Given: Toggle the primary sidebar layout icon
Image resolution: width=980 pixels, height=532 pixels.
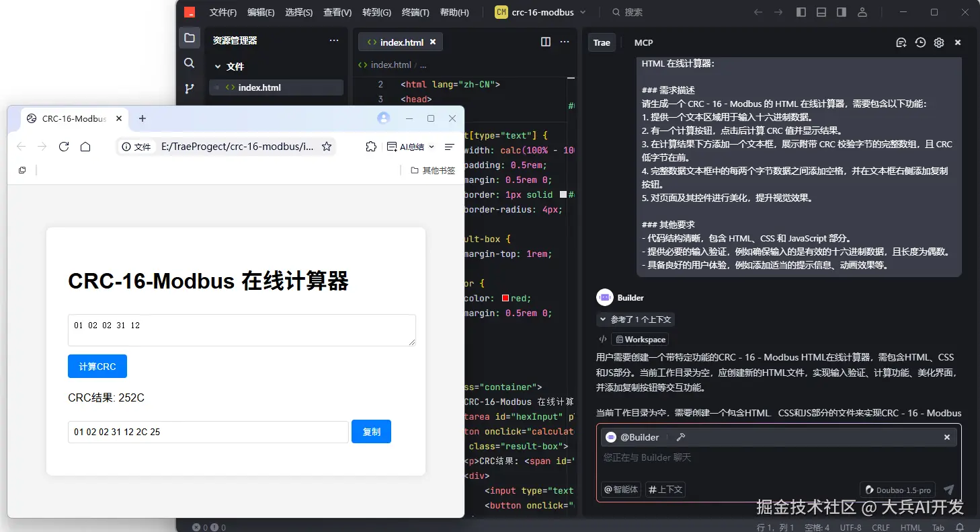Looking at the screenshot, I should (801, 12).
